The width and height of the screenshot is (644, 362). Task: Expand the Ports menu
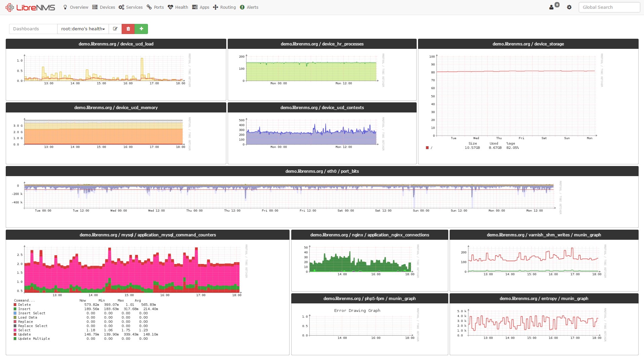[155, 7]
